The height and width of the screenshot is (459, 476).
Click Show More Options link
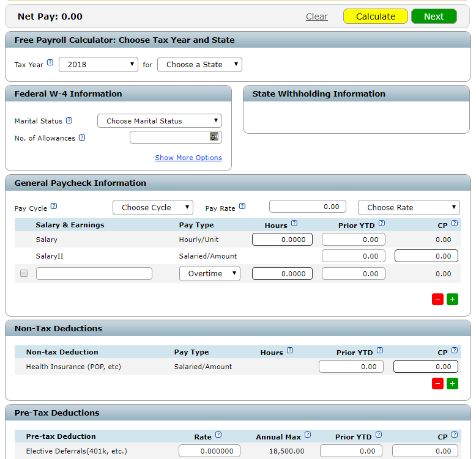[188, 158]
